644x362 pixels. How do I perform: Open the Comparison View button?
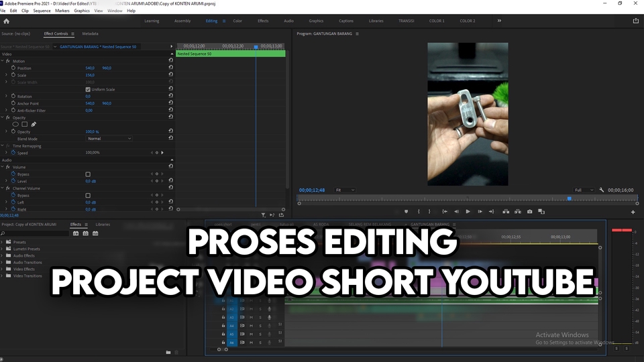[x=541, y=211]
